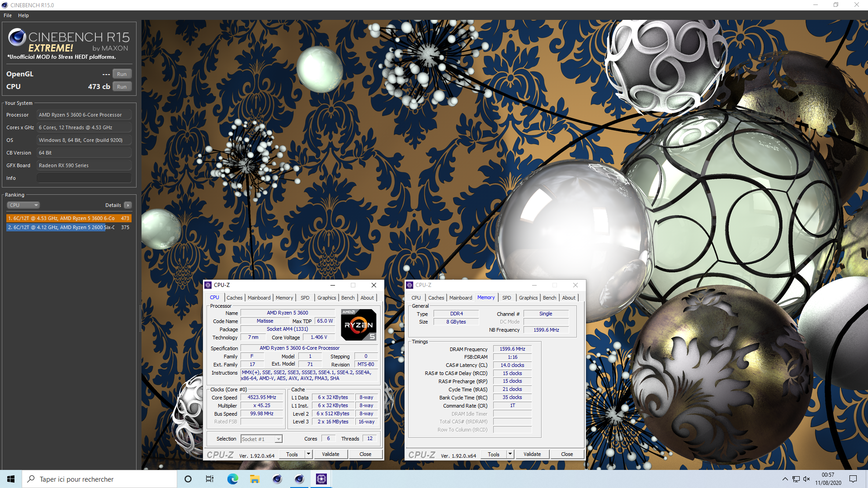
Task: Open the Ranking Details arrow button
Action: point(128,205)
